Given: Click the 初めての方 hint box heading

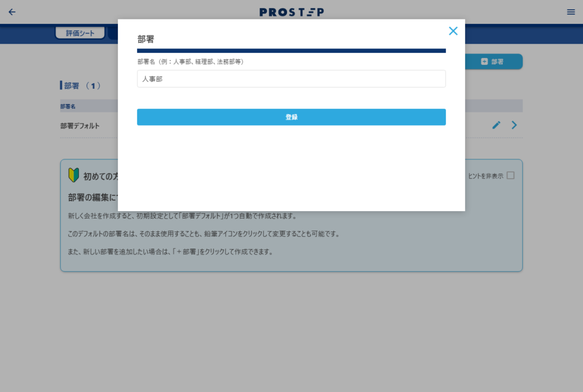Looking at the screenshot, I should (101, 176).
